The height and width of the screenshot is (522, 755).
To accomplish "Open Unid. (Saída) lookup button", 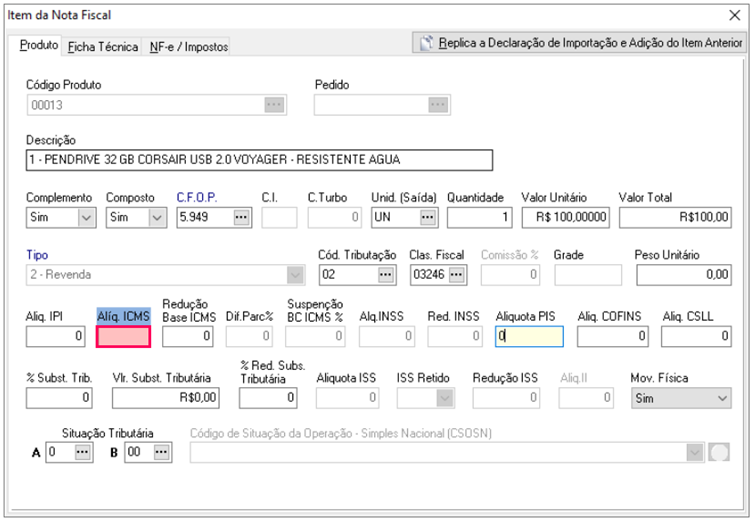I will tap(427, 216).
